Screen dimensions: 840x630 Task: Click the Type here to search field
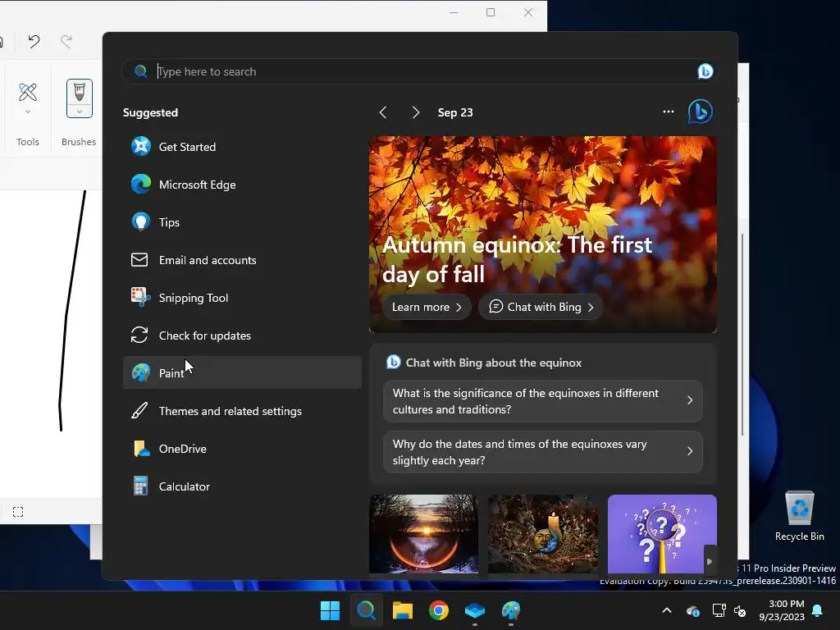(418, 71)
